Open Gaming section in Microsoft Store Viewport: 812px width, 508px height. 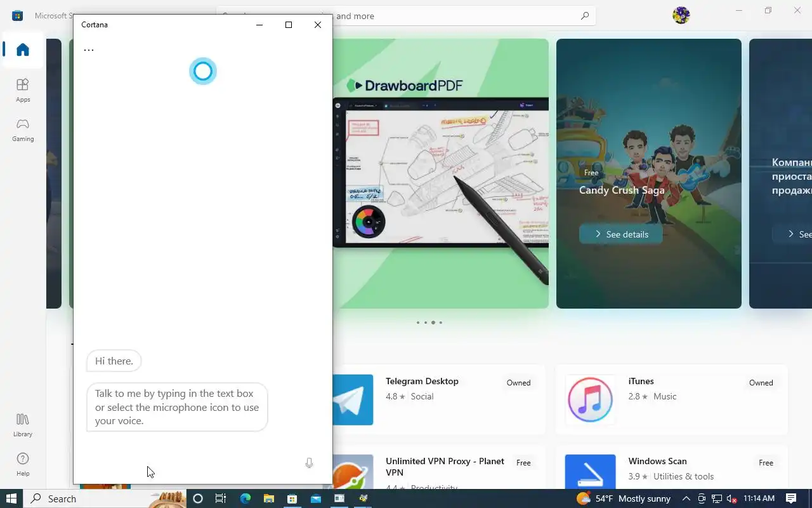[x=23, y=130]
